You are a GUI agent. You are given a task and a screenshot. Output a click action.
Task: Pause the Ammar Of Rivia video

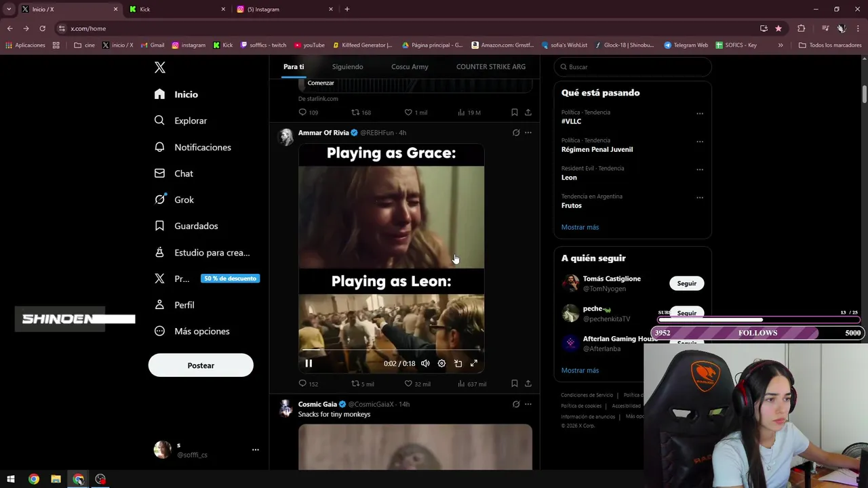tap(309, 363)
